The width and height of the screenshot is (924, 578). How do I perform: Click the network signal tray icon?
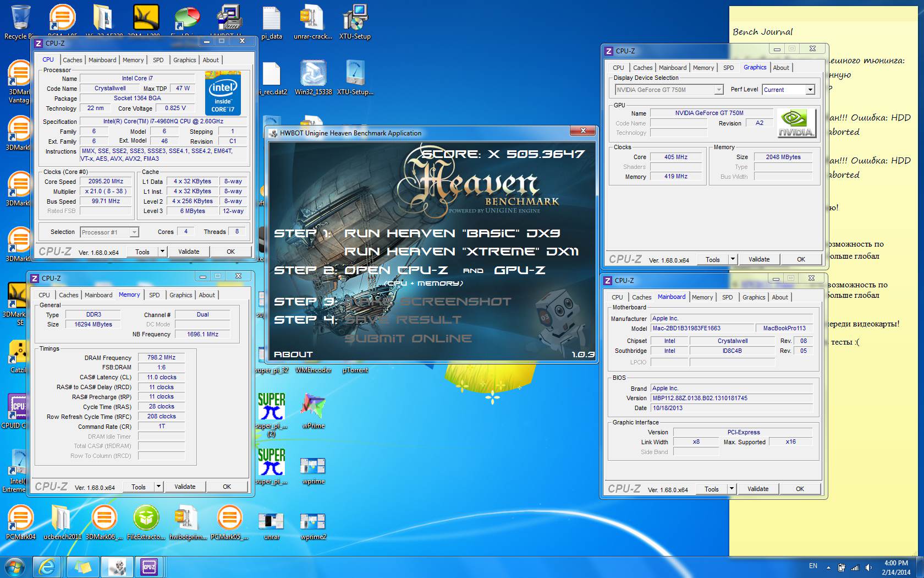tap(855, 567)
